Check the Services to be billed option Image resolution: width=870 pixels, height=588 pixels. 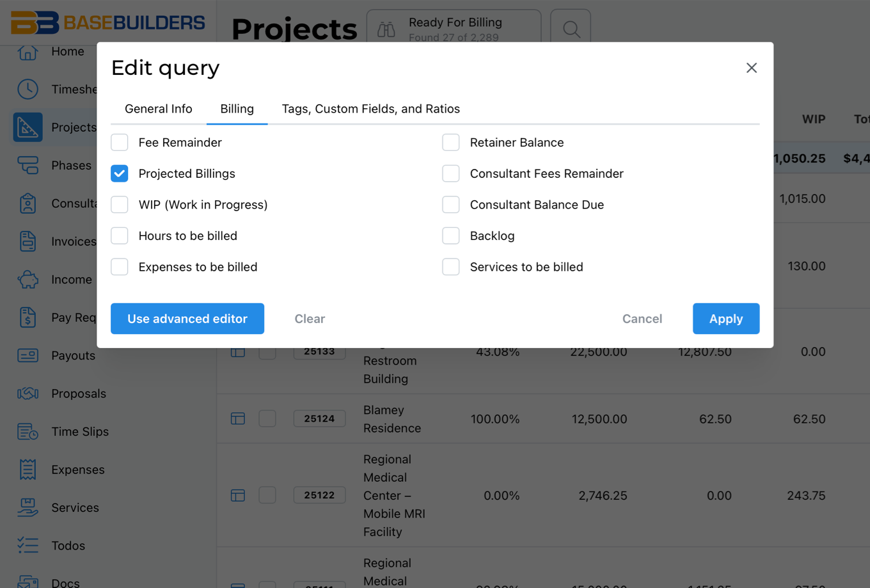[451, 267]
